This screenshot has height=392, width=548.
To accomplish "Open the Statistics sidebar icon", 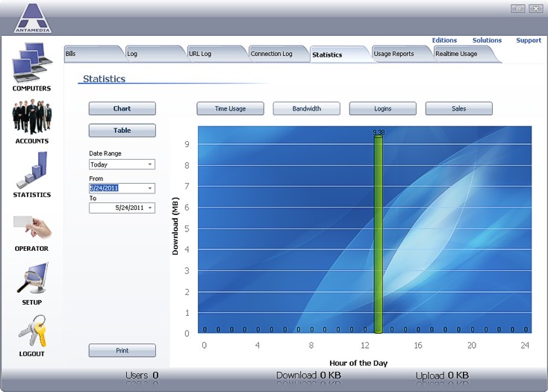I will click(32, 170).
